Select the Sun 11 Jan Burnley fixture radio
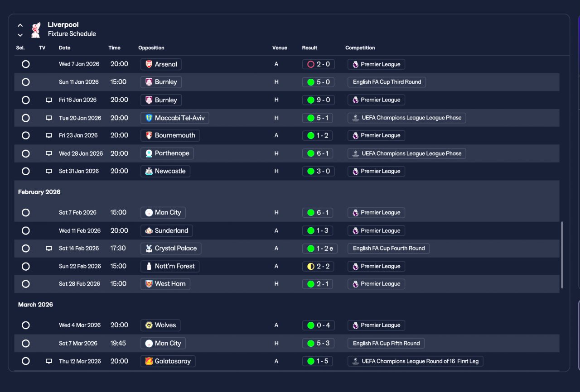The width and height of the screenshot is (580, 392). (x=26, y=82)
